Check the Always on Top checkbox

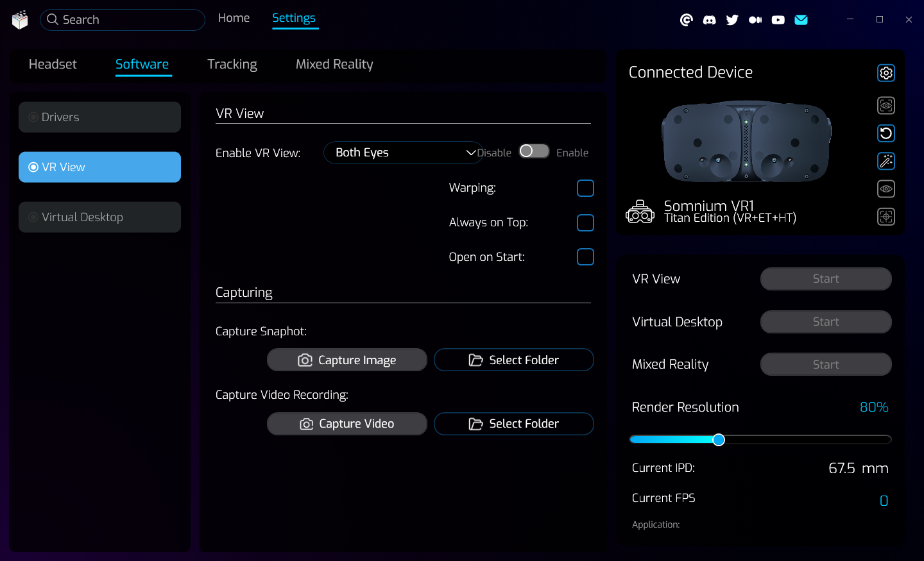(x=585, y=222)
